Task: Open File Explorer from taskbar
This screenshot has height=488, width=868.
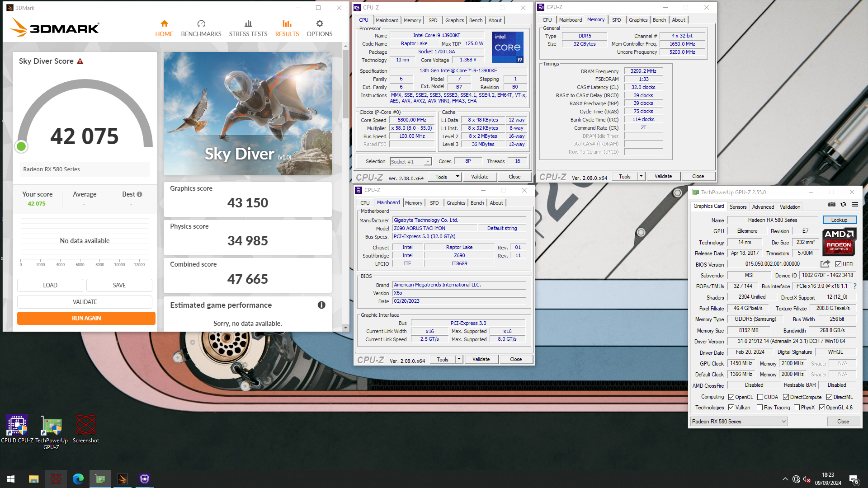Action: click(x=33, y=479)
